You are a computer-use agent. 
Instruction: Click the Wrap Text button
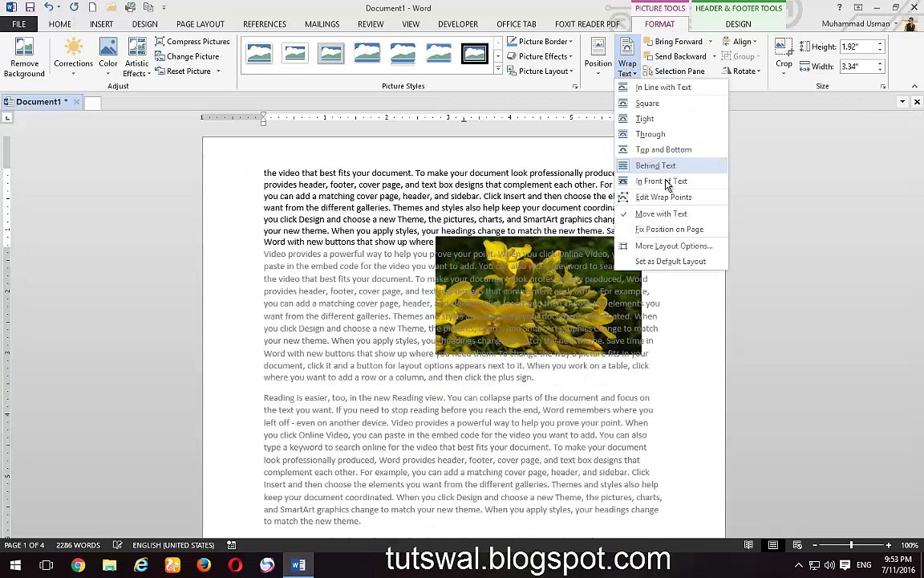pyautogui.click(x=627, y=57)
